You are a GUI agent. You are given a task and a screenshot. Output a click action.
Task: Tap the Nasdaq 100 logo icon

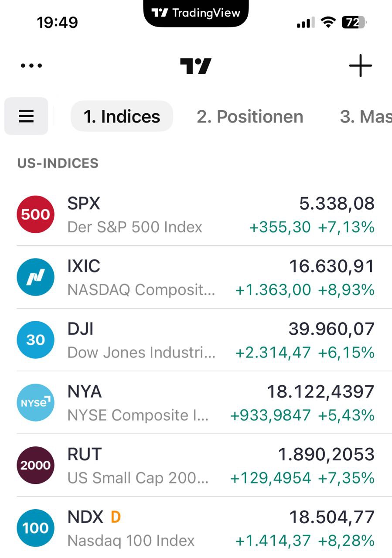35,528
